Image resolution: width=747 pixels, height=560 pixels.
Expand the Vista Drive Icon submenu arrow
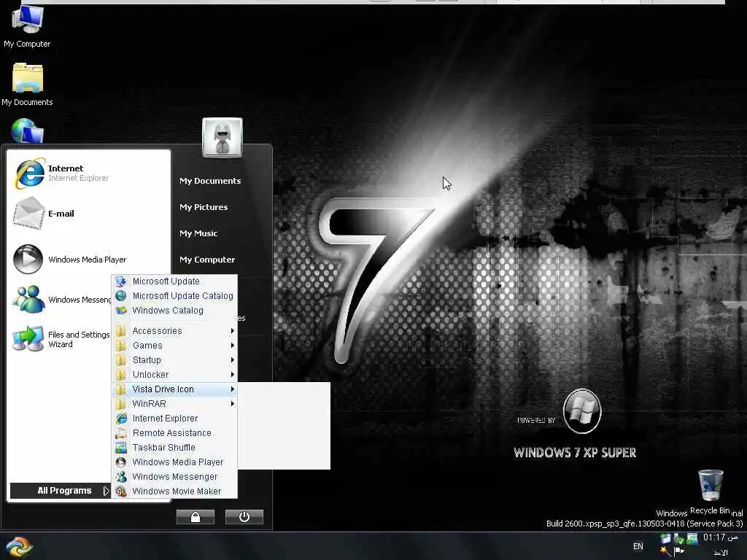point(232,389)
